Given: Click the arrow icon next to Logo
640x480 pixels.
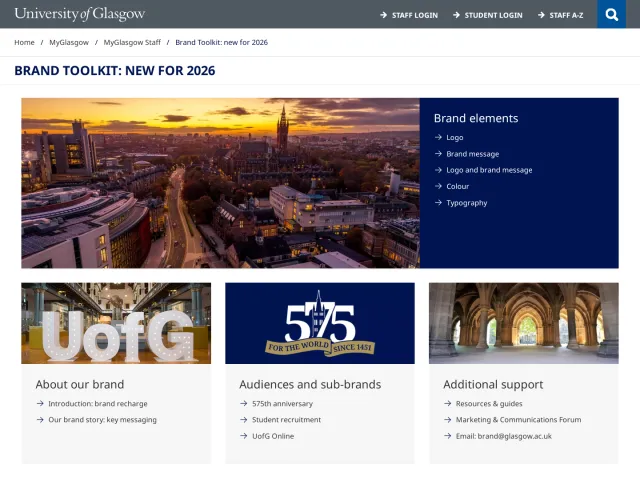Looking at the screenshot, I should [438, 137].
